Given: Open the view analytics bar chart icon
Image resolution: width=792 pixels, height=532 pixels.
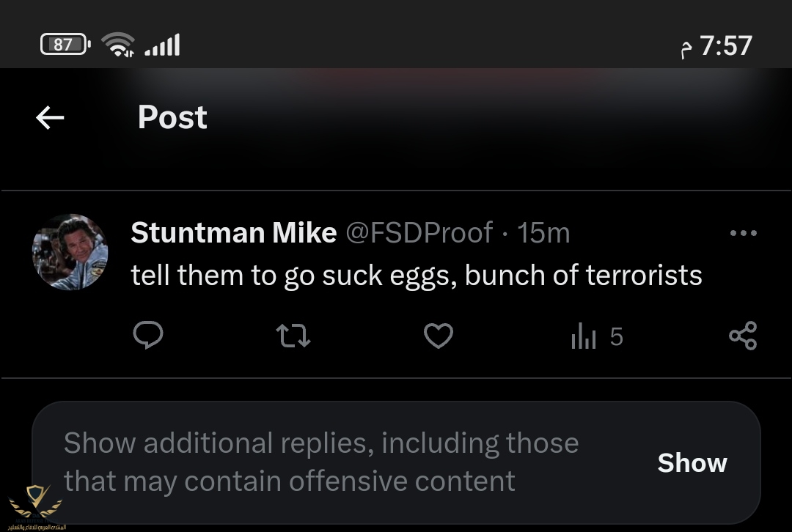Looking at the screenshot, I should tap(583, 337).
